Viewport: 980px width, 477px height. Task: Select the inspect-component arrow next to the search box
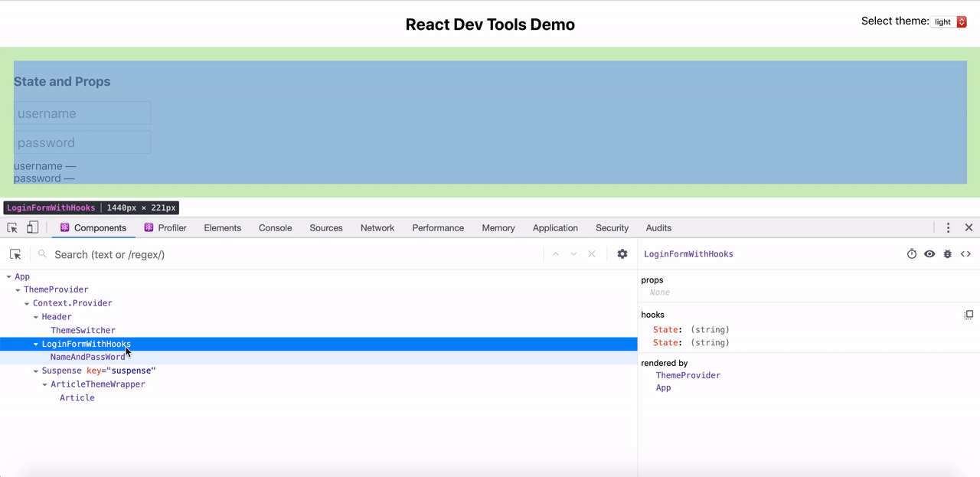click(15, 253)
